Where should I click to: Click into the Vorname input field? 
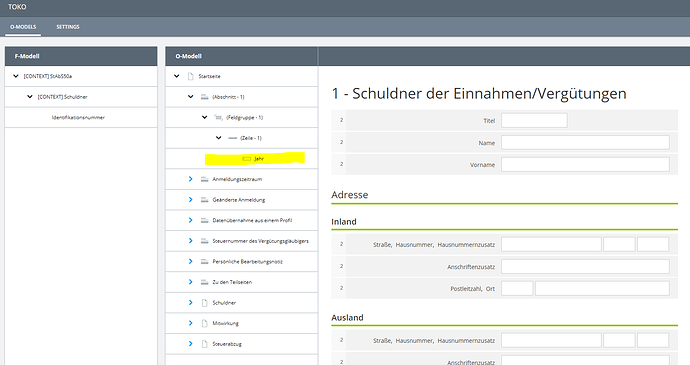(x=585, y=164)
